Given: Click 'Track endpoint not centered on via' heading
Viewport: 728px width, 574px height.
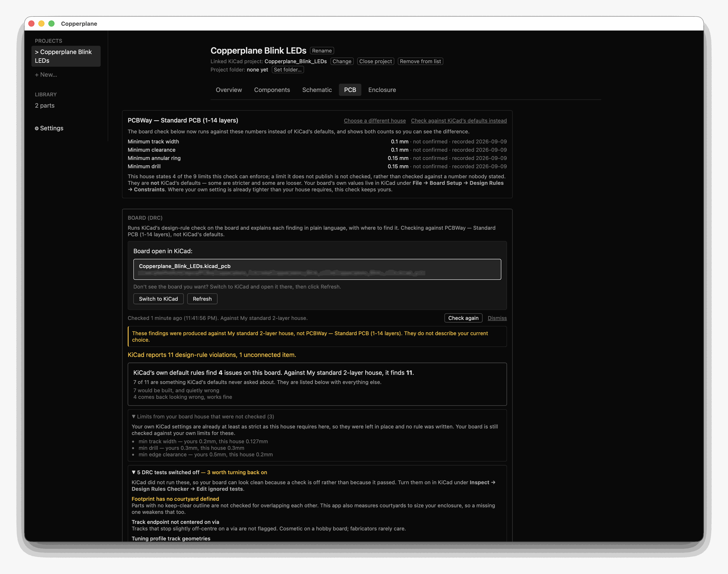Looking at the screenshot, I should point(175,522).
